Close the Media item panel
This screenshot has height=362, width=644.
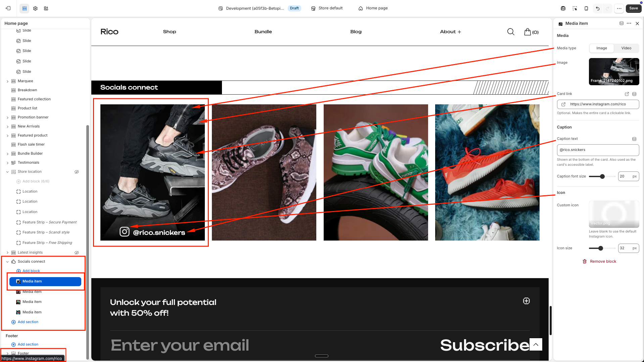(x=637, y=23)
